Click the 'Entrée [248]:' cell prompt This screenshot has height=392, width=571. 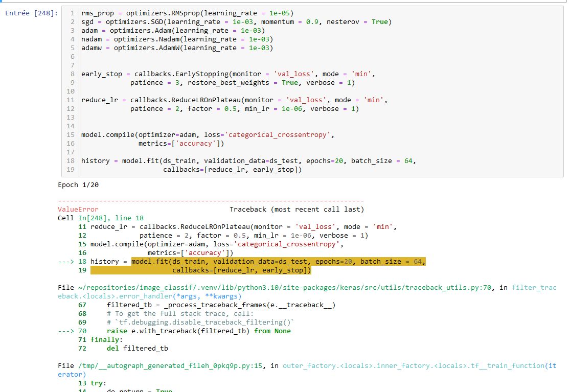click(x=31, y=13)
